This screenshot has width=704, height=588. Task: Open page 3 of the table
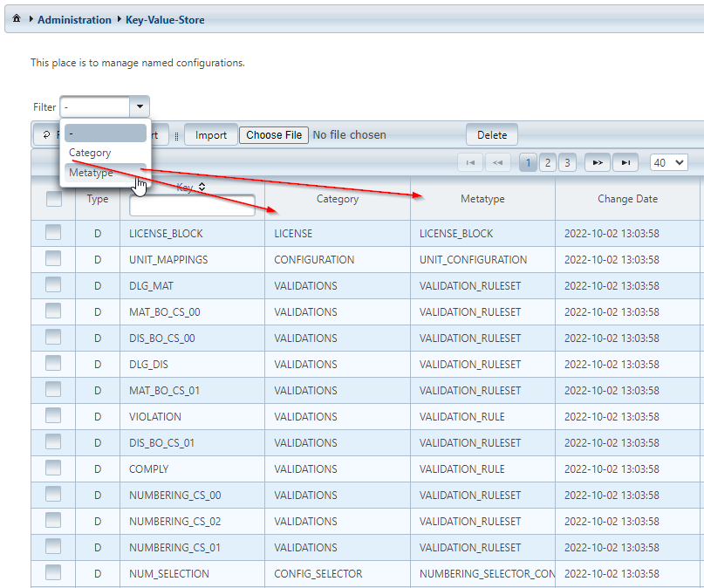point(567,162)
